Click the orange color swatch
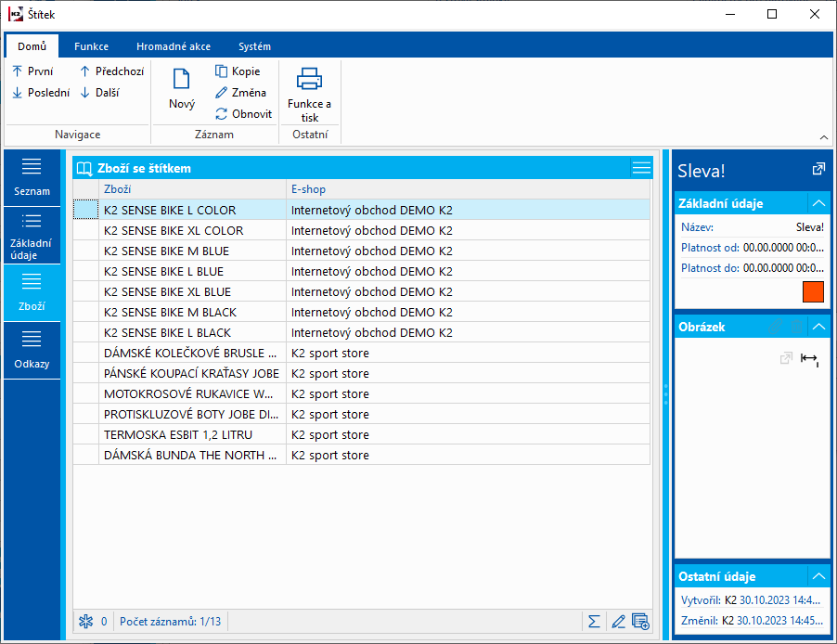 point(813,291)
